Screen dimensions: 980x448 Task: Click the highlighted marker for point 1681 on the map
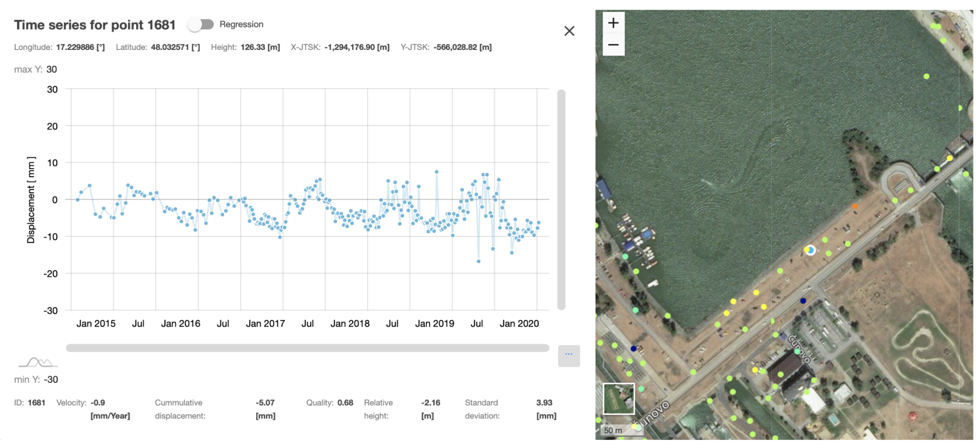pos(809,250)
